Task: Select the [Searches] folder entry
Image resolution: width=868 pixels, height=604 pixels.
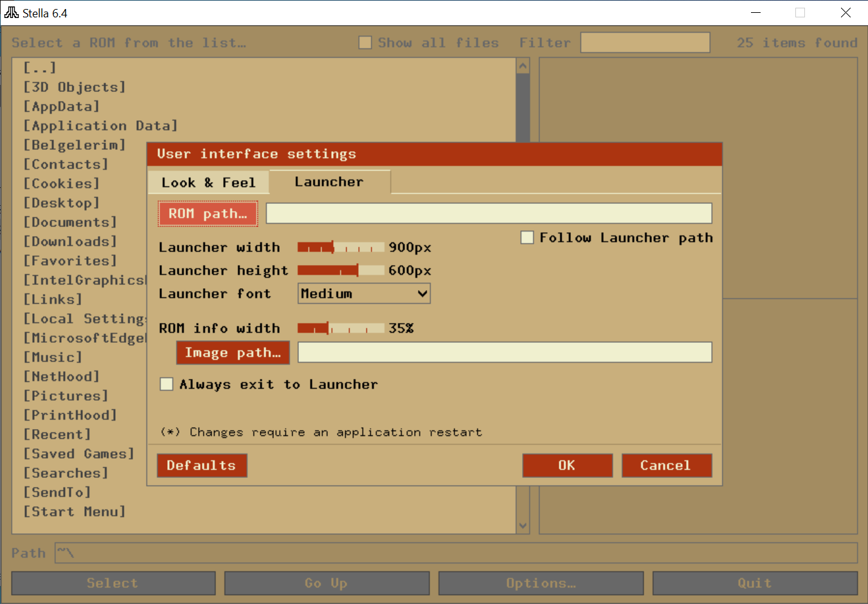Action: [x=66, y=473]
